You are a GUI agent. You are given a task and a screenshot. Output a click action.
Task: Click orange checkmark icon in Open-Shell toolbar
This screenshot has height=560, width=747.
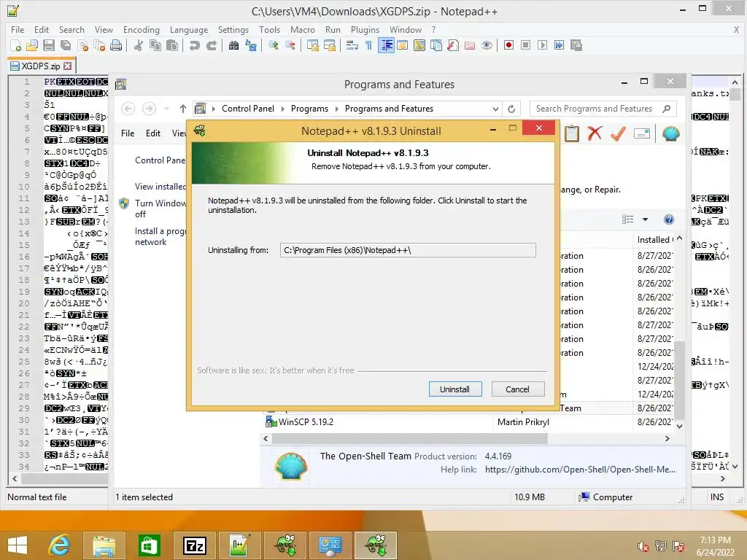tap(617, 133)
